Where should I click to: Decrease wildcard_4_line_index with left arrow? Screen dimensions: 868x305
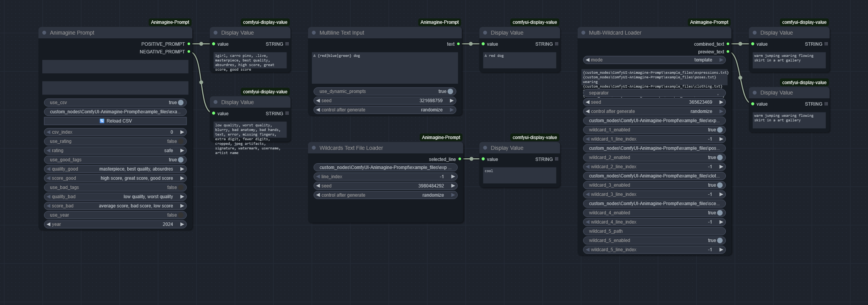(587, 222)
